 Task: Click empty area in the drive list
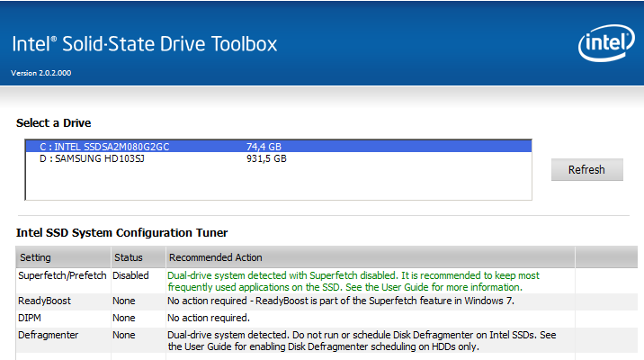[270, 184]
